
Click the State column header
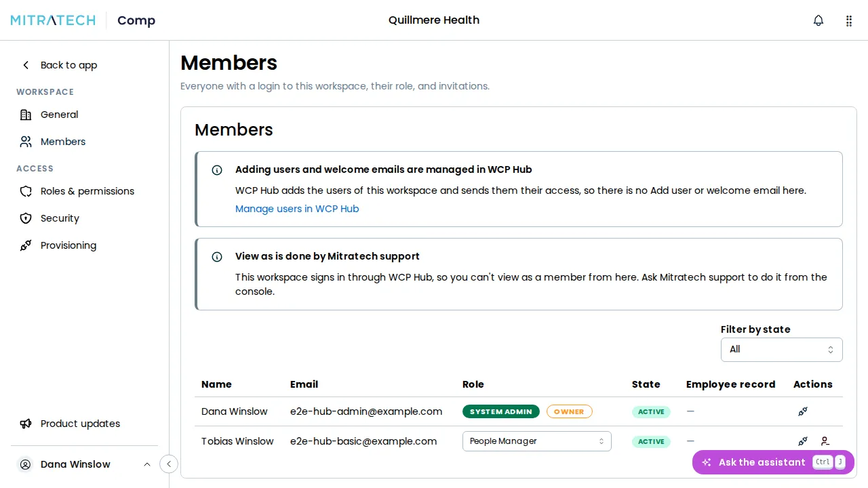click(x=646, y=384)
